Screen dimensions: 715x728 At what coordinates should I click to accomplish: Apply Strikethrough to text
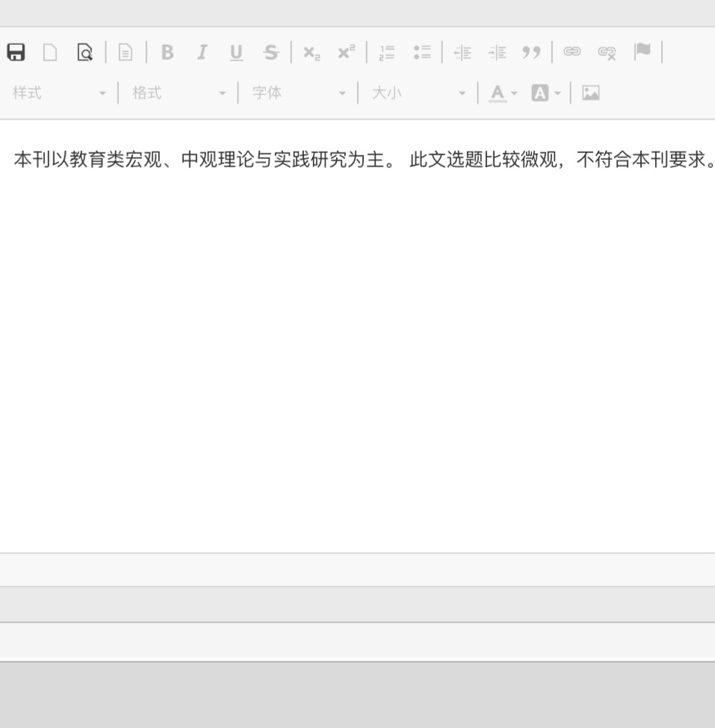pos(270,52)
